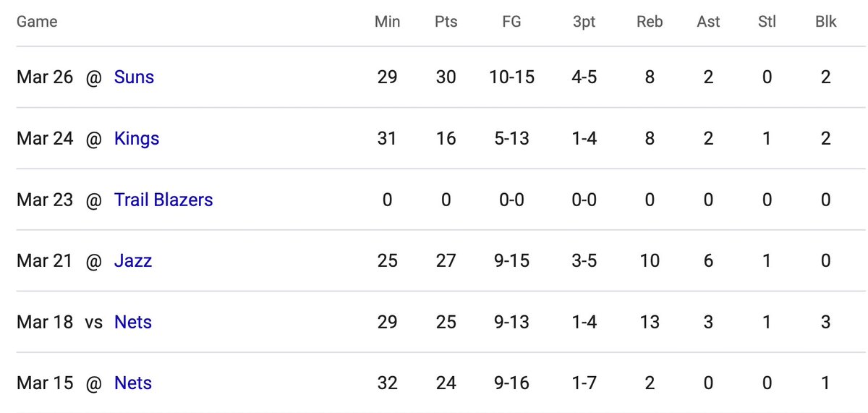Click the Min column header
The width and height of the screenshot is (868, 413).
click(387, 22)
